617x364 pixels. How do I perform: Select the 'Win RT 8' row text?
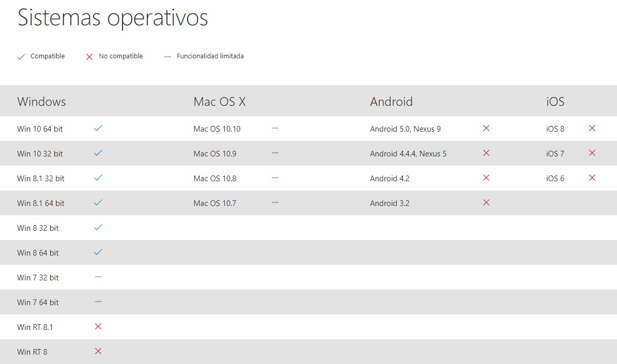[x=32, y=352]
